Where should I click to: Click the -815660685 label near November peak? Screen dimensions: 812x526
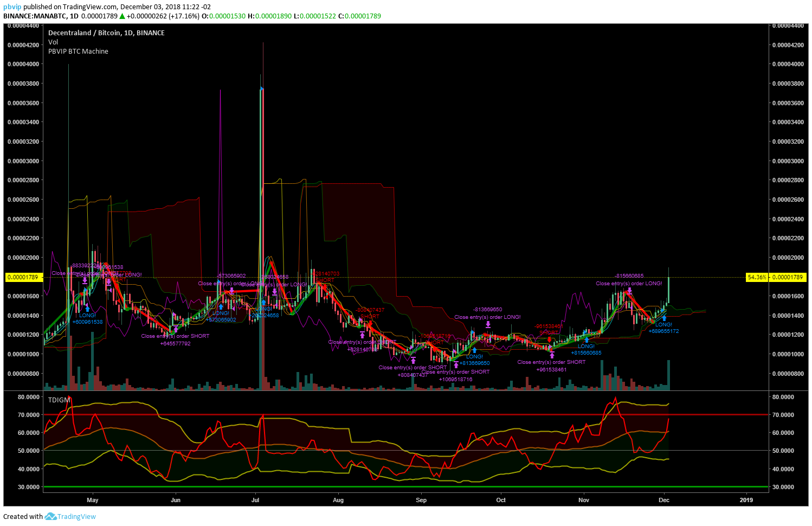tap(629, 276)
